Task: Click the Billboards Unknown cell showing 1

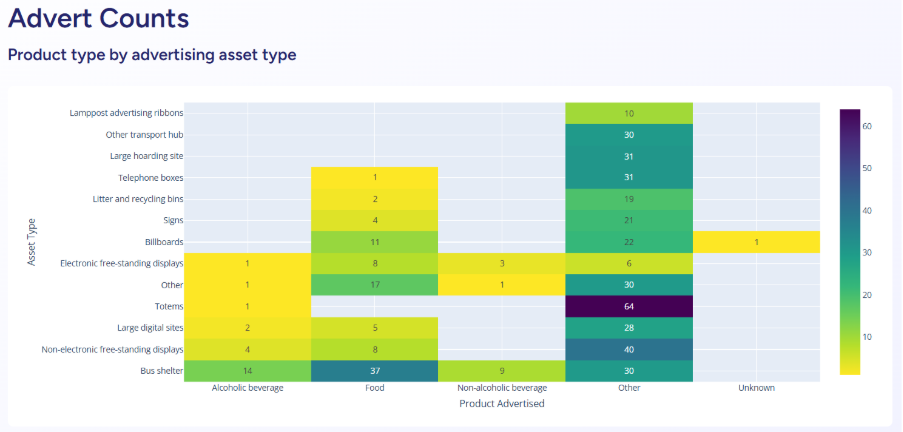Action: click(756, 242)
